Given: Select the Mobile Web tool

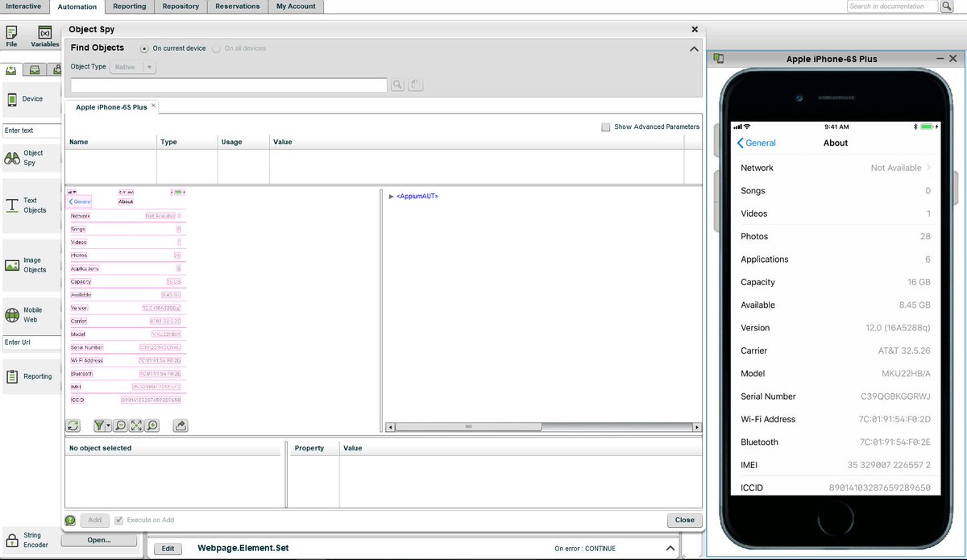Looking at the screenshot, I should click(x=31, y=315).
